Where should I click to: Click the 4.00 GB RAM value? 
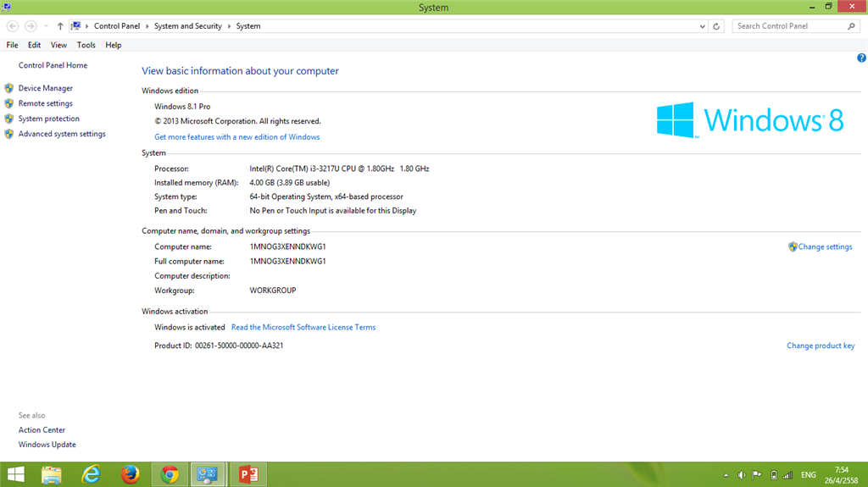click(290, 183)
